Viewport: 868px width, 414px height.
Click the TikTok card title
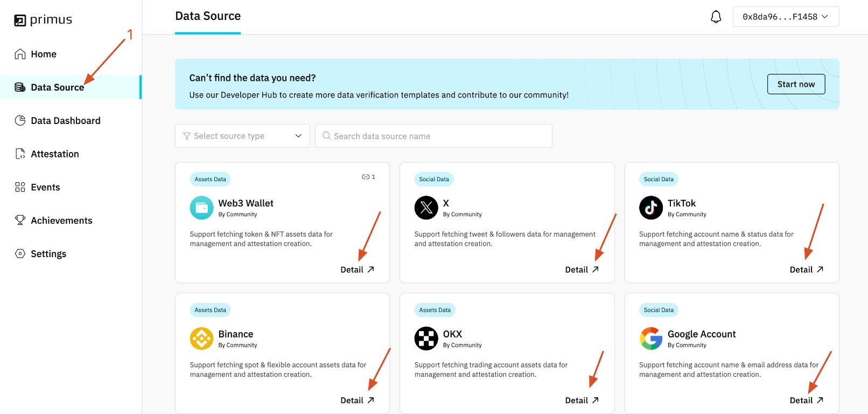[682, 203]
